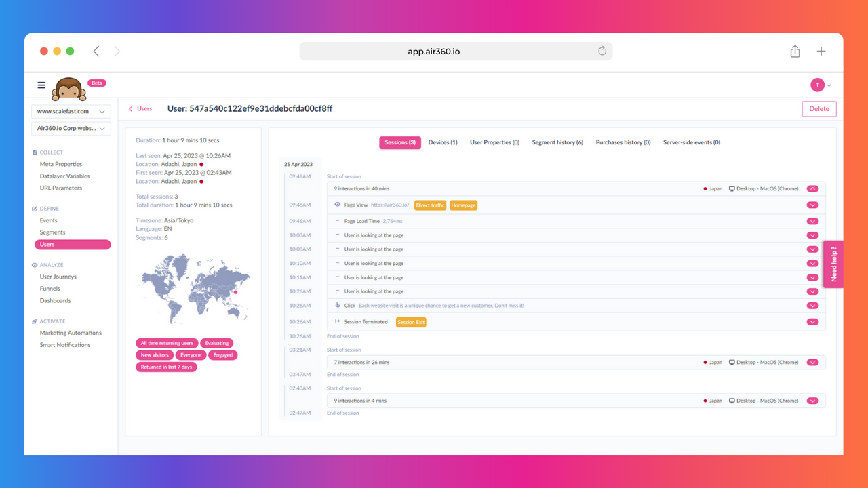Click the Session Terminated exit icon
Image resolution: width=868 pixels, height=488 pixels.
[x=337, y=321]
